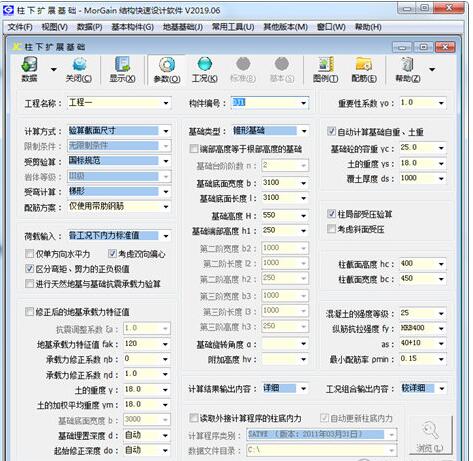Open the 工况(K) toolbar icon
Viewport: 473px width, 461px height.
click(x=205, y=70)
